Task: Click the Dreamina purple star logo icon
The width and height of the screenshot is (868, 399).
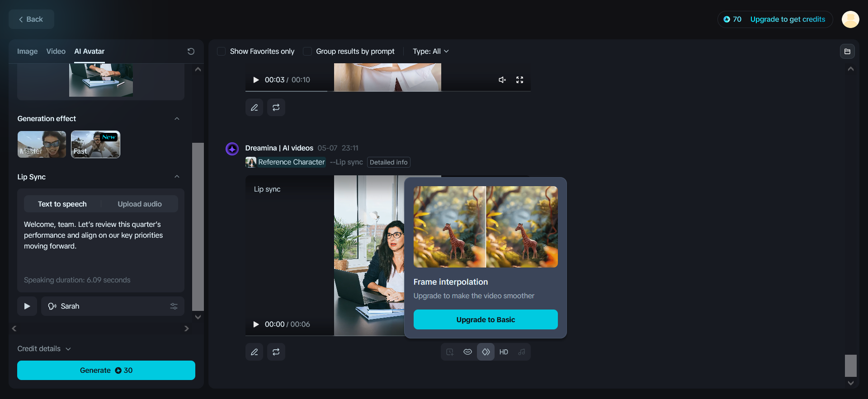Action: tap(232, 149)
